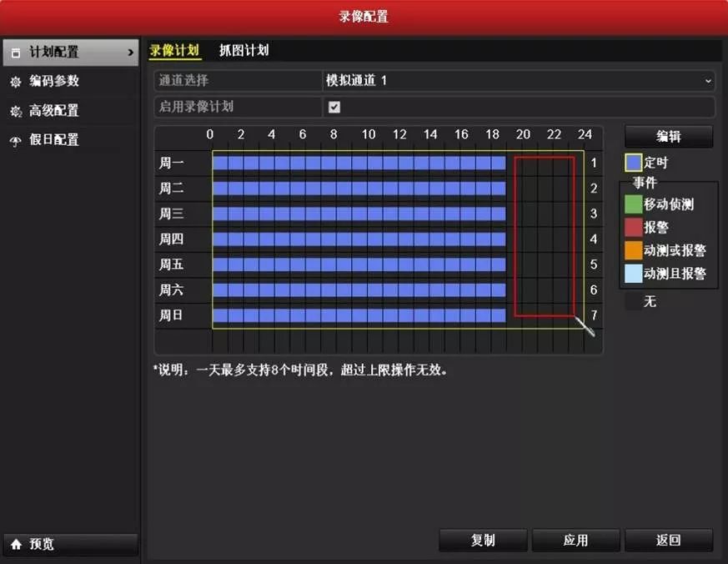Image resolution: width=728 pixels, height=564 pixels.
Task: Click the 高级配置 gear icon
Action: point(15,111)
